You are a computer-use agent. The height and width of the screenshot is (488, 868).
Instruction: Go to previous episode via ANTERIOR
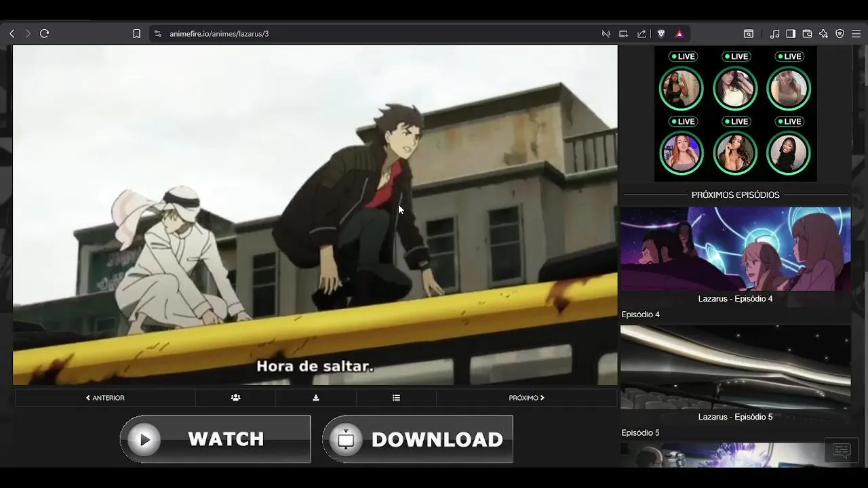105,398
